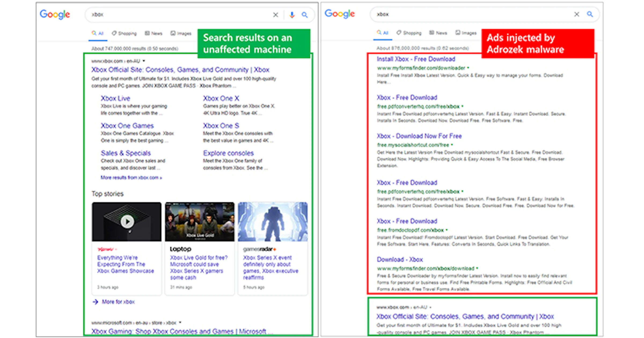The width and height of the screenshot is (644, 338).
Task: Open the Xbox Live sitelink
Action: [x=115, y=98]
